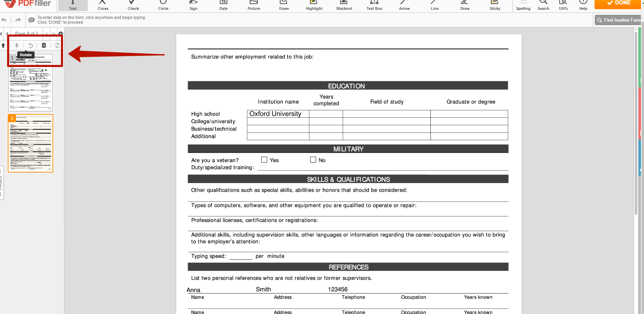The image size is (644, 314).
Task: Click the PDFfiller logo
Action: pyautogui.click(x=27, y=3)
